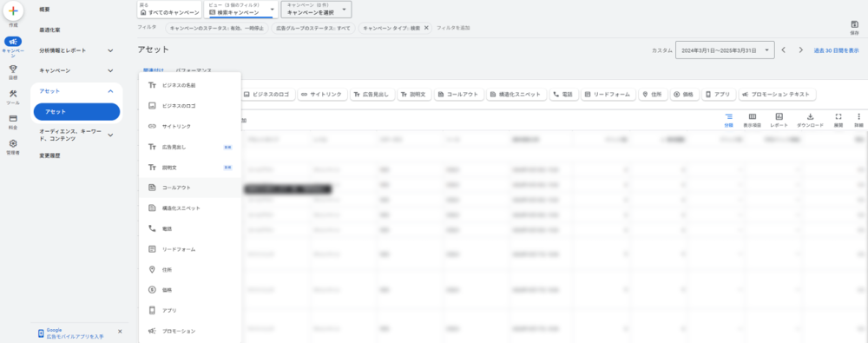Click the 価格 chip button
This screenshot has height=343, width=868.
click(x=684, y=94)
